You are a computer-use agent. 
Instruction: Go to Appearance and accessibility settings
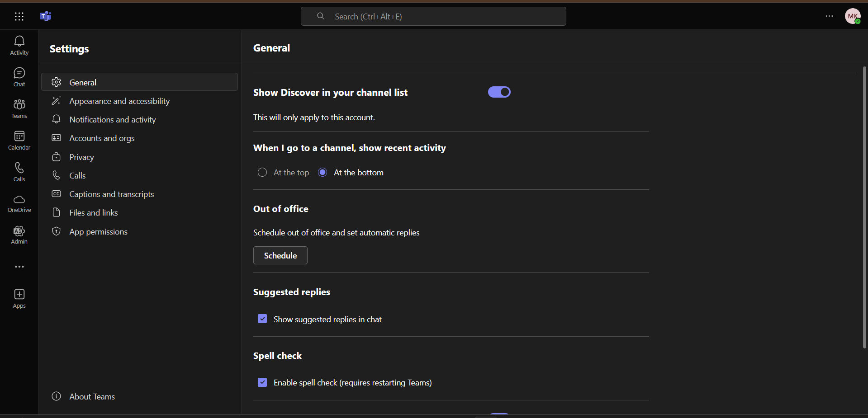tap(119, 101)
